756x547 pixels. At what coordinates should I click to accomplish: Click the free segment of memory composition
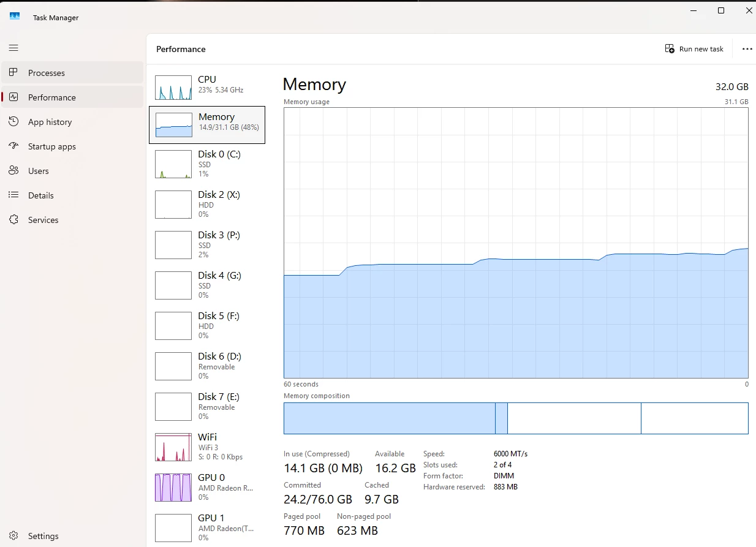click(695, 418)
